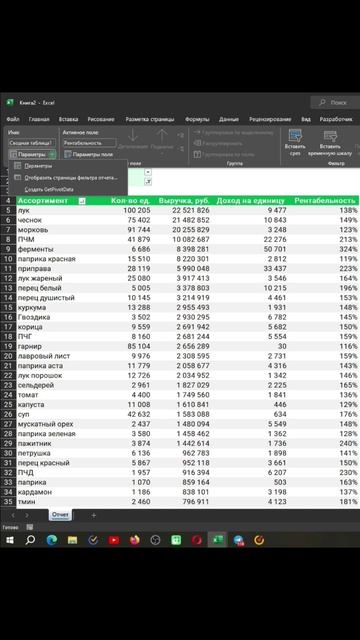
Task: Open Firefox from the taskbar
Action: point(135,540)
